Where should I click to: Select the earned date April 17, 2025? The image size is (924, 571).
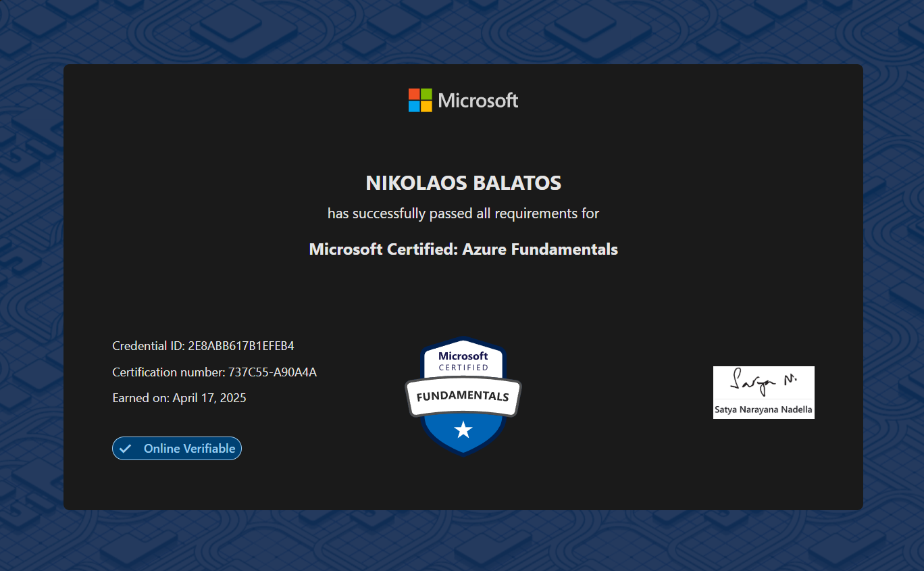[x=179, y=397]
